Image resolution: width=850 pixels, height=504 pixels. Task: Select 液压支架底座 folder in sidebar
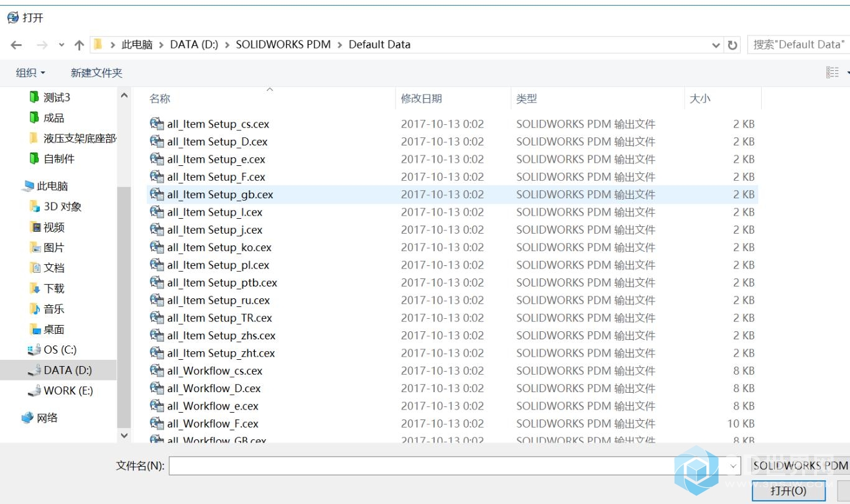coord(80,139)
